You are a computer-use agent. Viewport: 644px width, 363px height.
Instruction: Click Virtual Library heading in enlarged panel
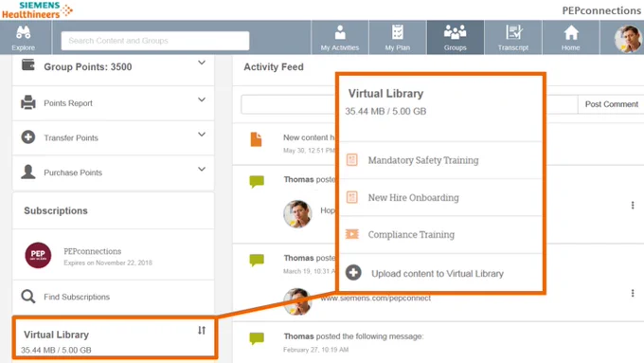tap(385, 94)
